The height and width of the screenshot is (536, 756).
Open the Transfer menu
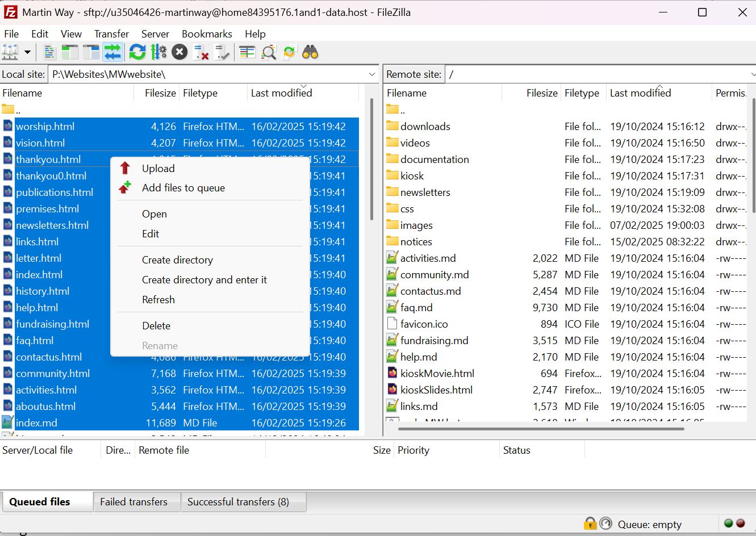tap(111, 34)
